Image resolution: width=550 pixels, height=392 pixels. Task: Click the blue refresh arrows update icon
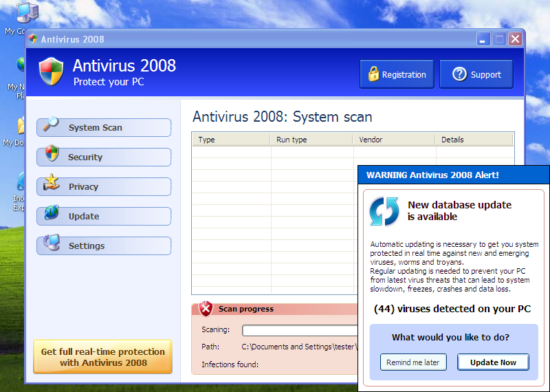(384, 211)
